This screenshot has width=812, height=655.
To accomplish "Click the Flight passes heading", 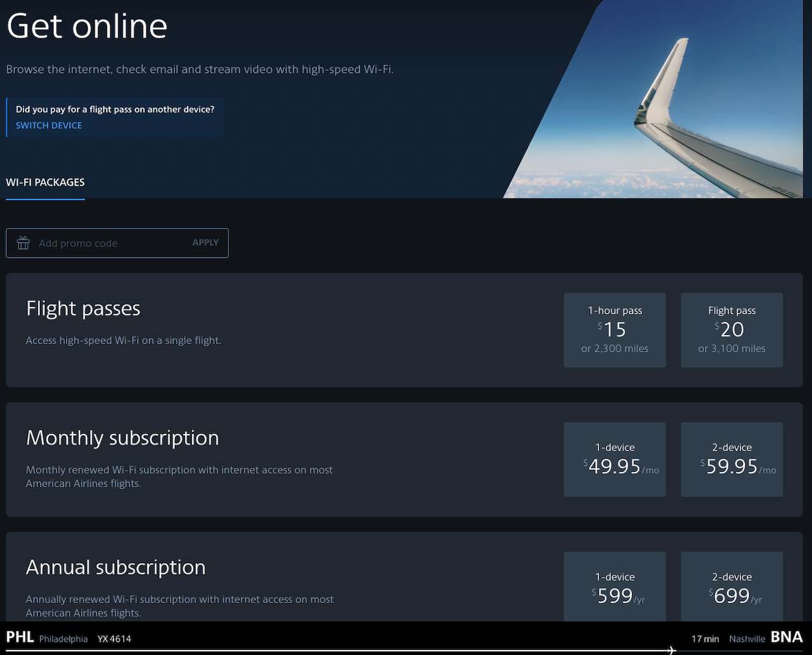I will click(x=83, y=308).
